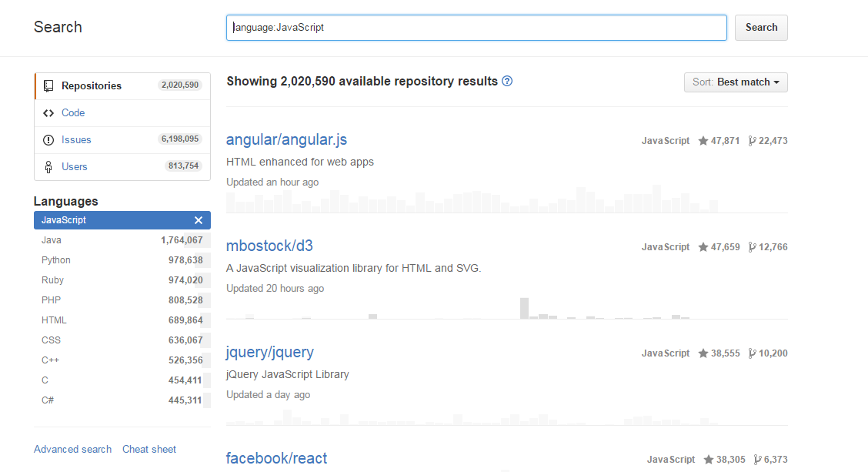
Task: Click the fork icon for jquery/jquery
Action: pos(752,353)
